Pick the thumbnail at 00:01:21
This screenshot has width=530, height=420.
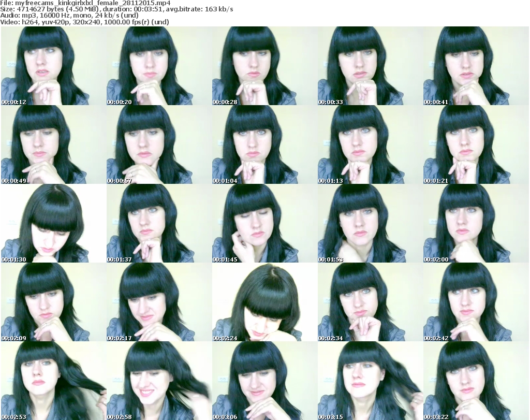click(476, 144)
